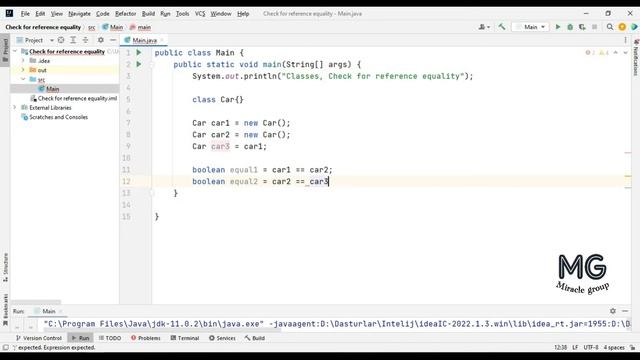Go to previous highlighted error arrow
The width and height of the screenshot is (640, 360).
pyautogui.click(x=616, y=53)
